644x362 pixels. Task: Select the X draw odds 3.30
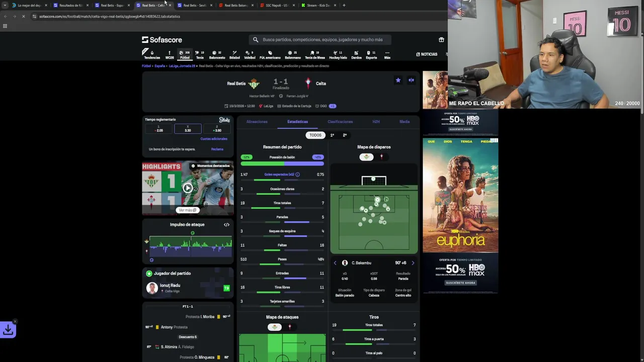tap(188, 129)
